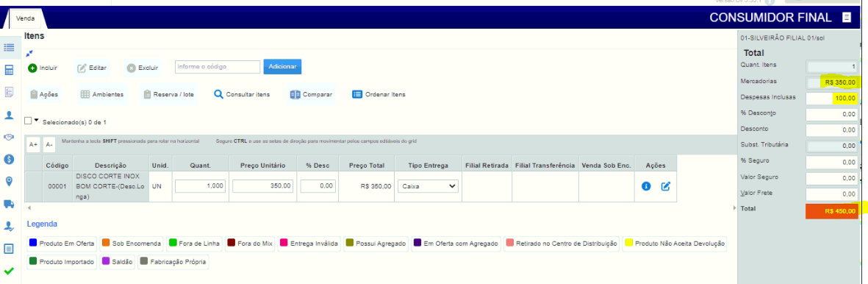The width and height of the screenshot is (868, 284).
Task: Click Consultar itens magnifier button
Action: [242, 94]
